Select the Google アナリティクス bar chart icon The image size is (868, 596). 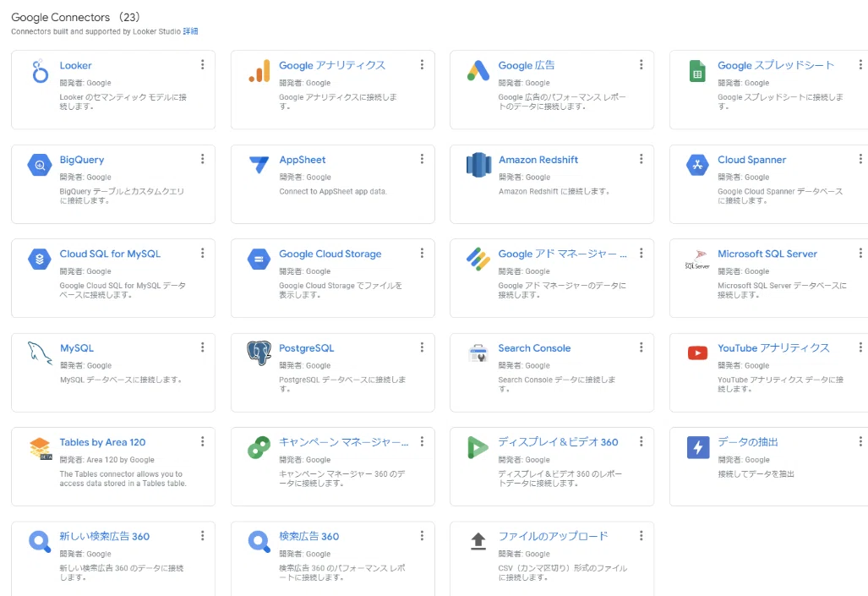pyautogui.click(x=259, y=71)
